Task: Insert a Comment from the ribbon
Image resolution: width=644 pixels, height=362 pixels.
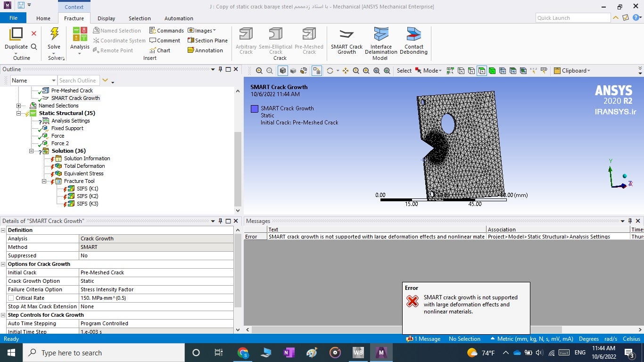Action: click(165, 41)
